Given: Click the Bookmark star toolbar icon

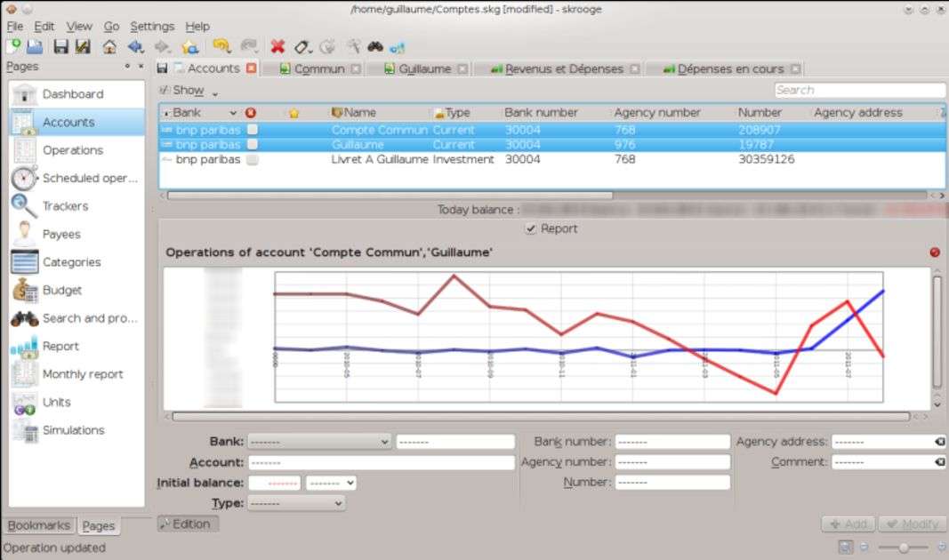Looking at the screenshot, I should pos(190,46).
